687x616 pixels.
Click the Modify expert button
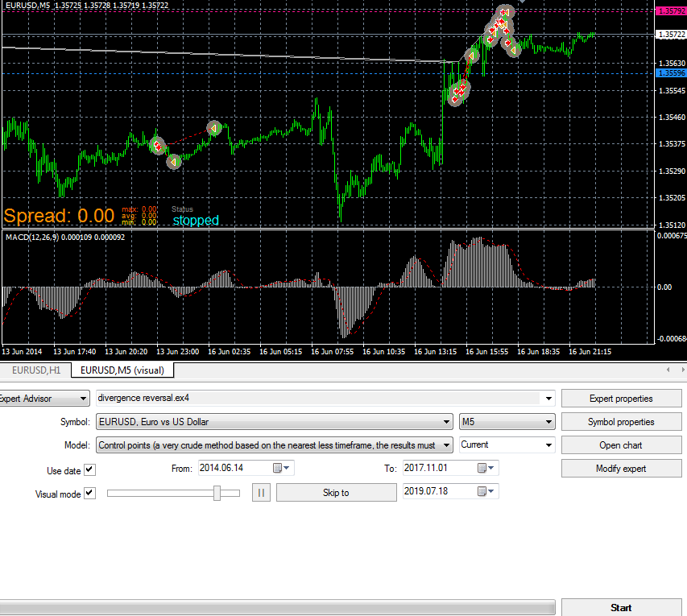621,469
